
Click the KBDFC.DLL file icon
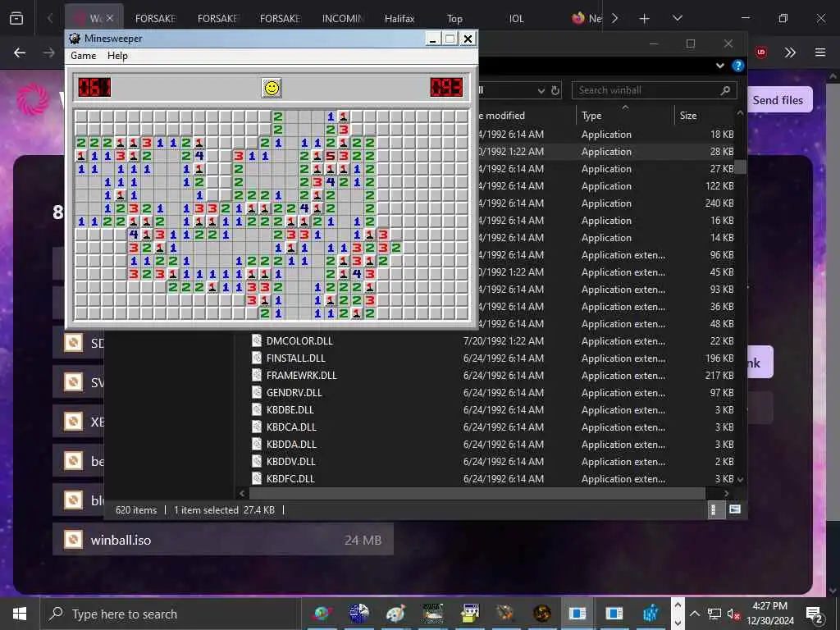click(x=257, y=478)
